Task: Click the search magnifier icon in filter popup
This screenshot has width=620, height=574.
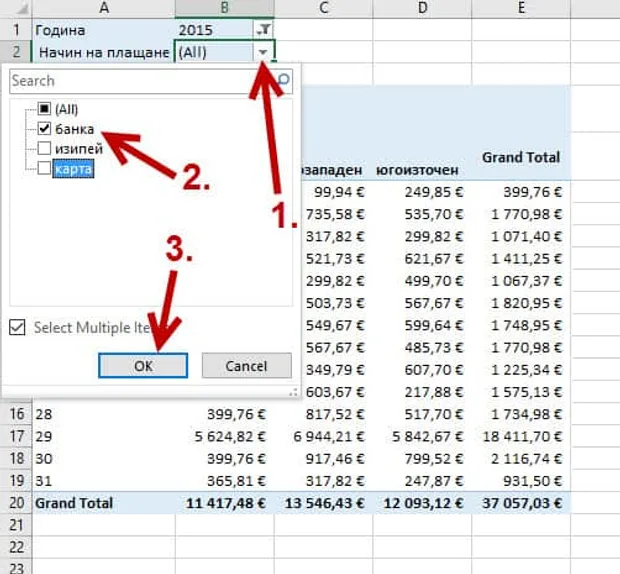Action: (x=284, y=80)
